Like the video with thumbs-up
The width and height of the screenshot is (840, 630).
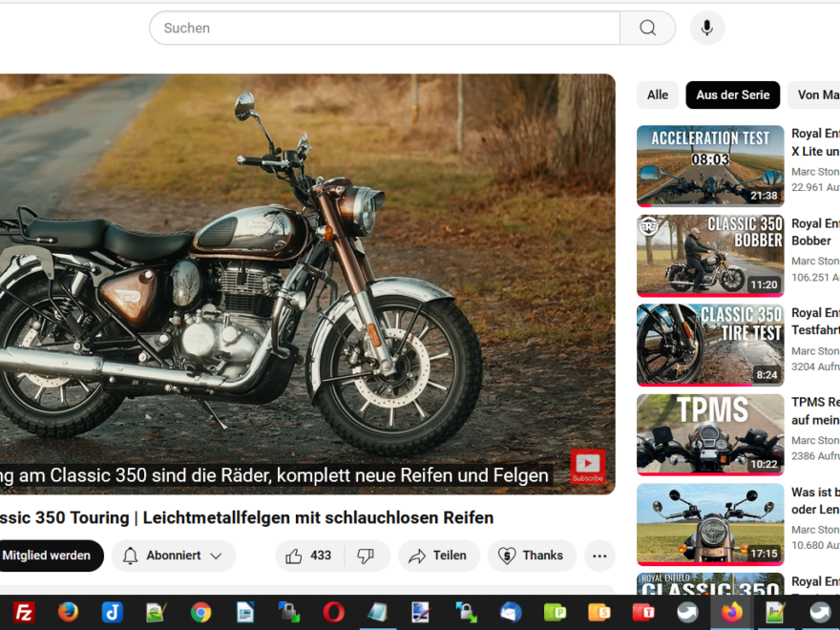click(x=309, y=556)
